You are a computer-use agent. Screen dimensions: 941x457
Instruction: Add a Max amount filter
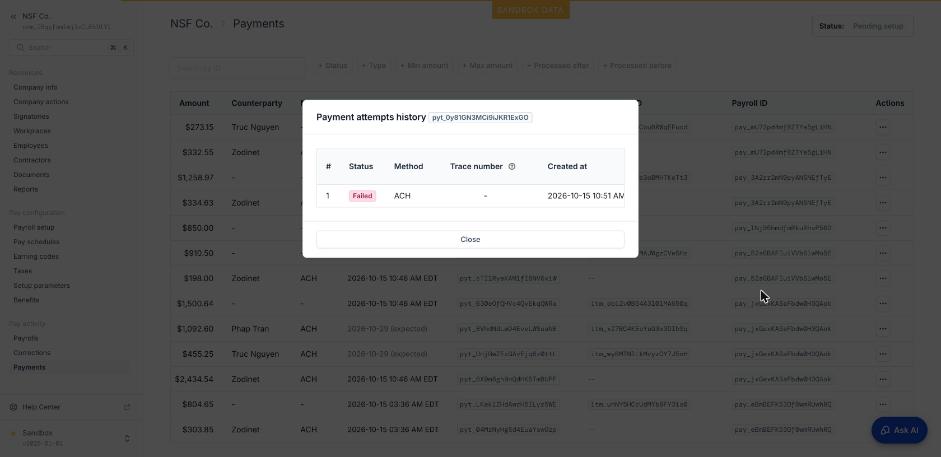click(487, 65)
